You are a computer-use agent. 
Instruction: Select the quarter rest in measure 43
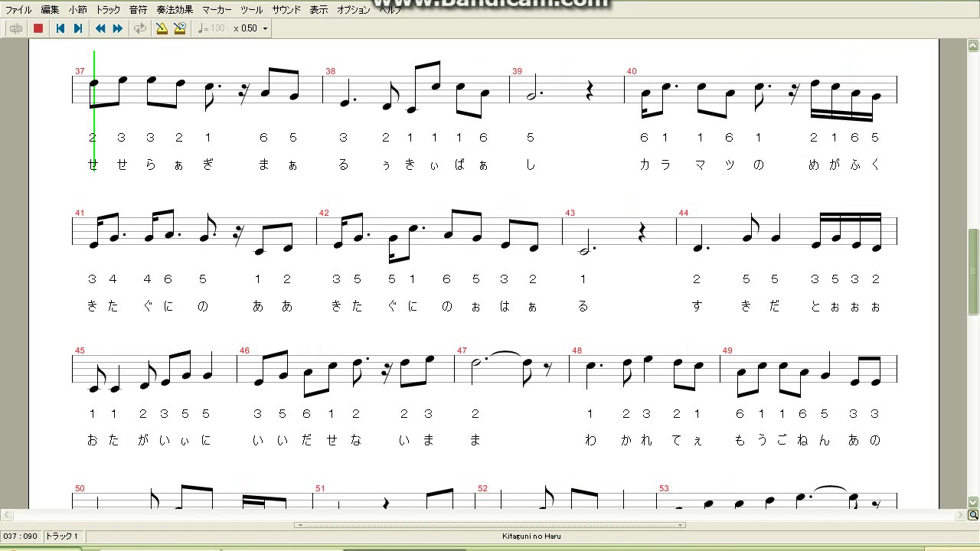tap(642, 232)
